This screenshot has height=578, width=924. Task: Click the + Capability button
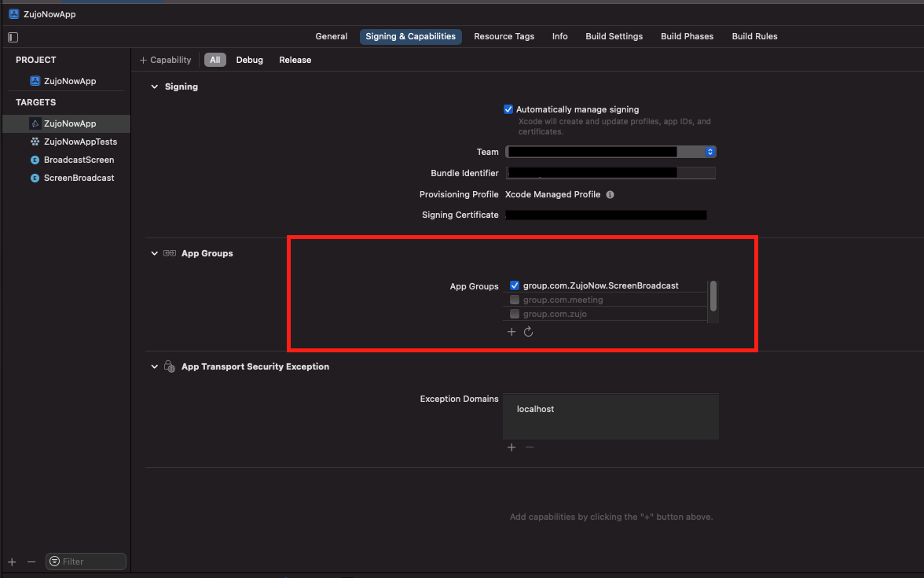point(165,60)
